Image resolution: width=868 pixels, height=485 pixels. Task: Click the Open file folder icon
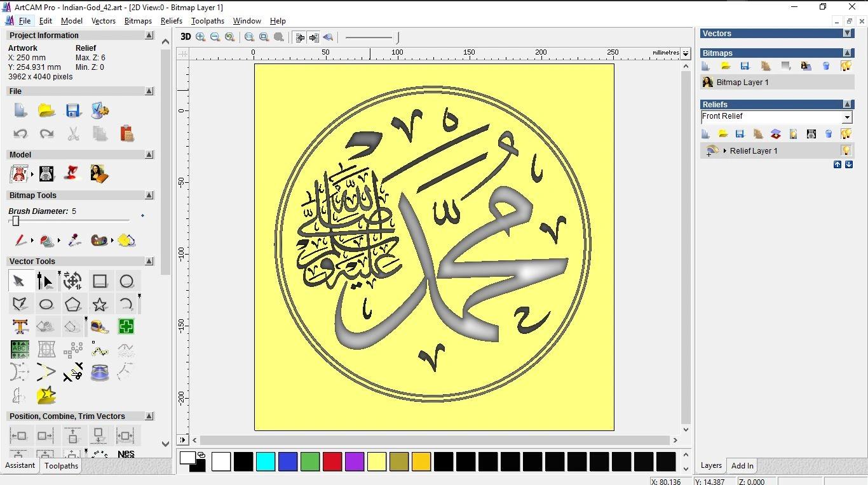click(46, 110)
